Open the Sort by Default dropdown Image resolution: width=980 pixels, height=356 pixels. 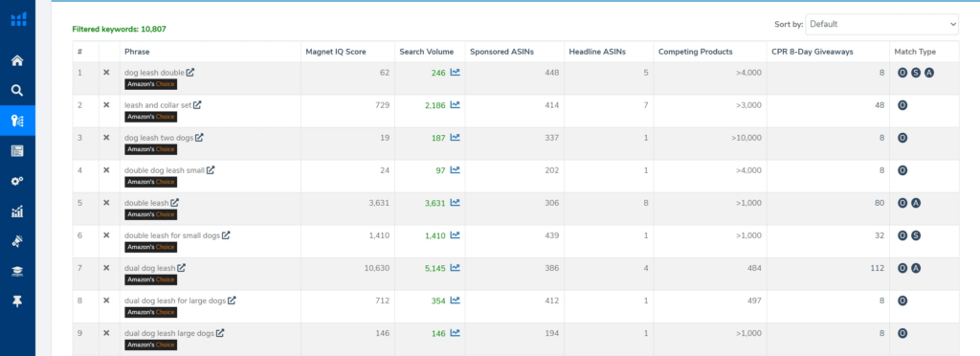tap(881, 24)
